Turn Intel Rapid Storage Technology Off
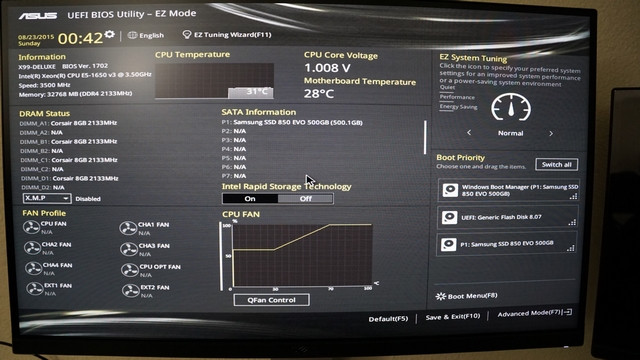The width and height of the screenshot is (640, 360). point(305,199)
